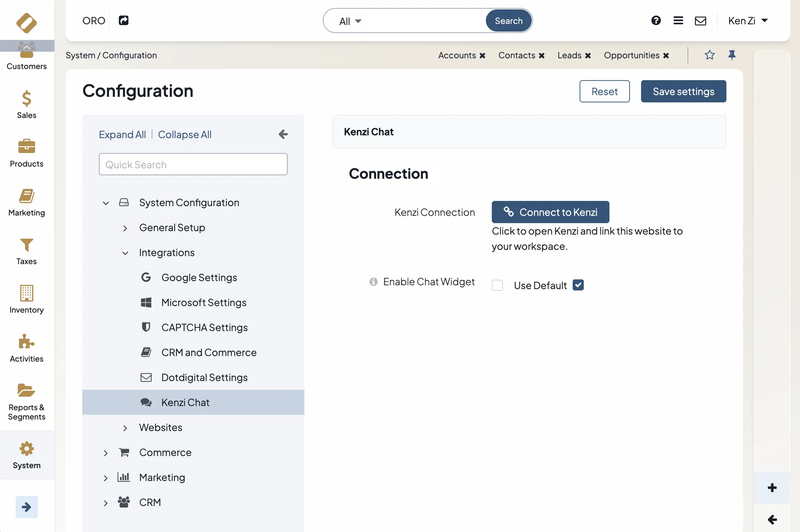Open the Products menu in sidebar
The height and width of the screenshot is (532, 800).
[x=27, y=153]
